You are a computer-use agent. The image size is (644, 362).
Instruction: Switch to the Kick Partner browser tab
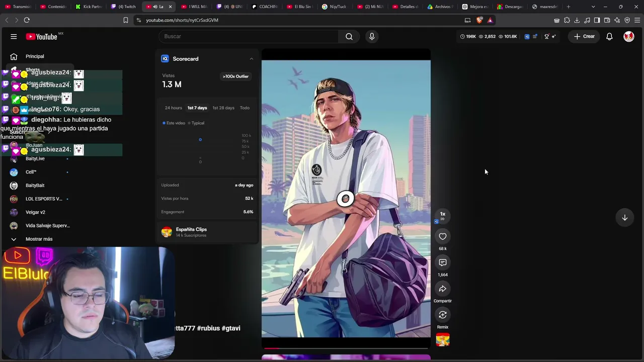tap(89, 7)
